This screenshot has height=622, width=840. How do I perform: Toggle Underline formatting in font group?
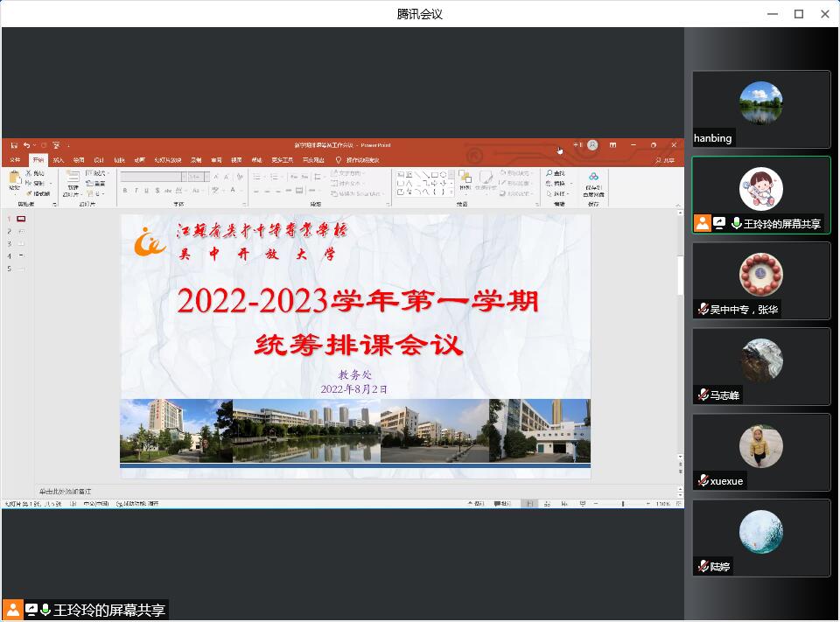click(146, 190)
